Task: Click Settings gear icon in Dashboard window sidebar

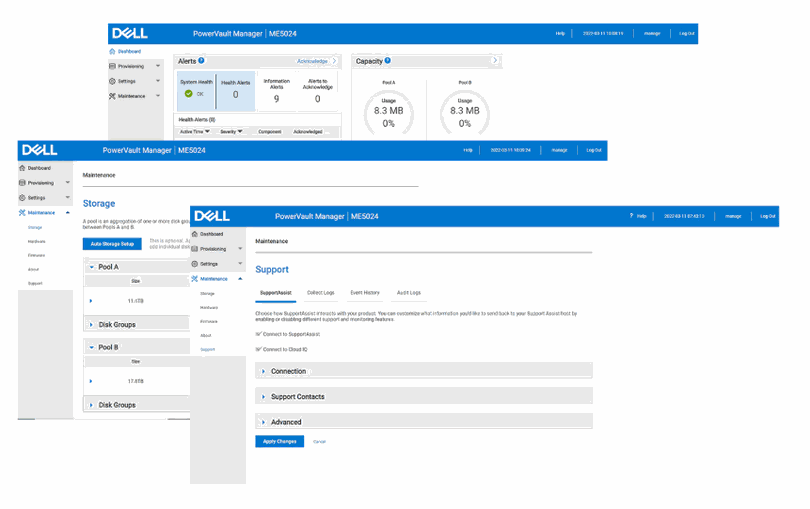Action: click(x=112, y=81)
